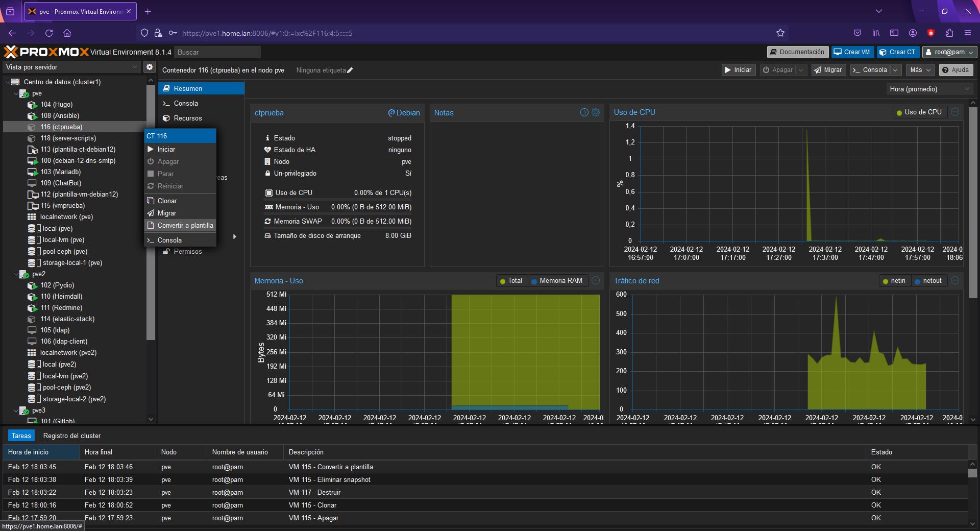Collapse the pve2 node tree
This screenshot has width=980, height=531.
(16, 274)
